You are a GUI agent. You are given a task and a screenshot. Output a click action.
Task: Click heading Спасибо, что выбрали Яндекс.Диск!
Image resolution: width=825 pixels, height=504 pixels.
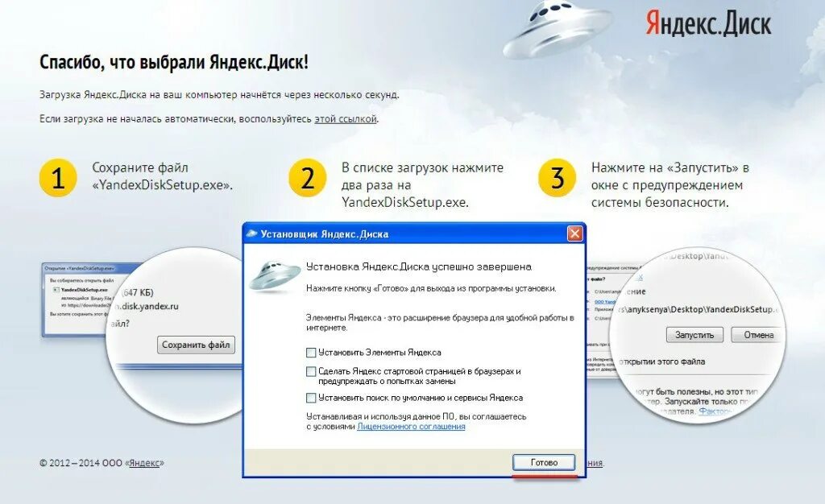pos(174,62)
